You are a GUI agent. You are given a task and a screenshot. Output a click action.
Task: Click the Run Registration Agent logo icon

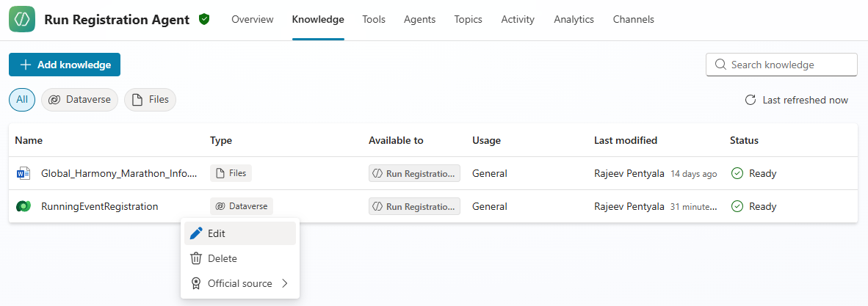(x=22, y=20)
